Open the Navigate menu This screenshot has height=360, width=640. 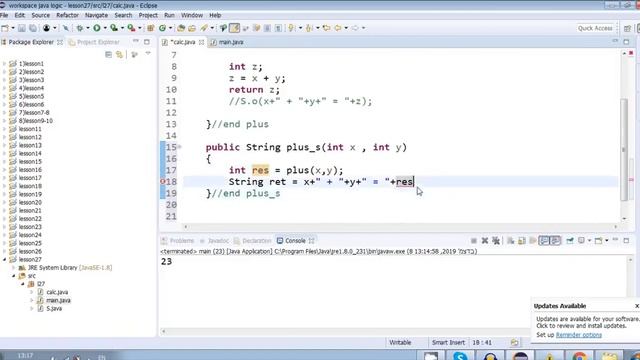pos(96,15)
